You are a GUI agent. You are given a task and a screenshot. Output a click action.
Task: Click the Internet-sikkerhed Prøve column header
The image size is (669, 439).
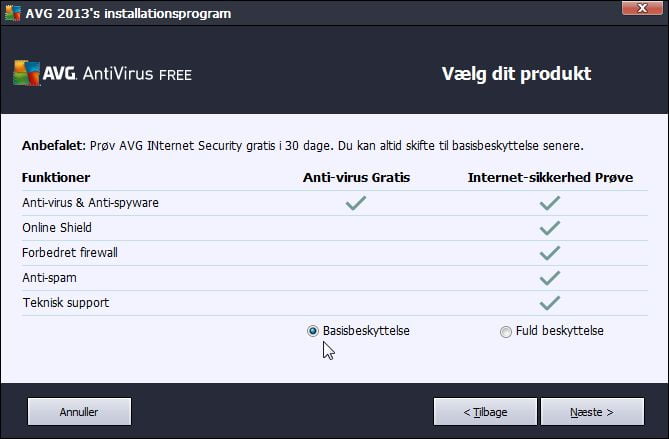point(550,177)
